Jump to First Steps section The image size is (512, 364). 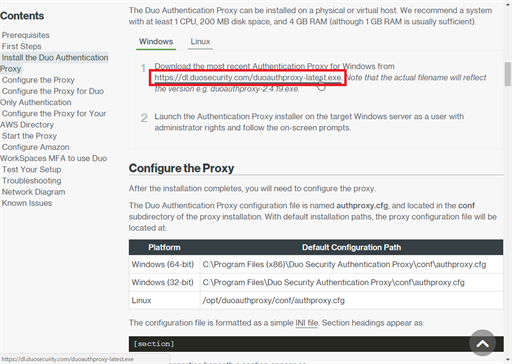22,46
